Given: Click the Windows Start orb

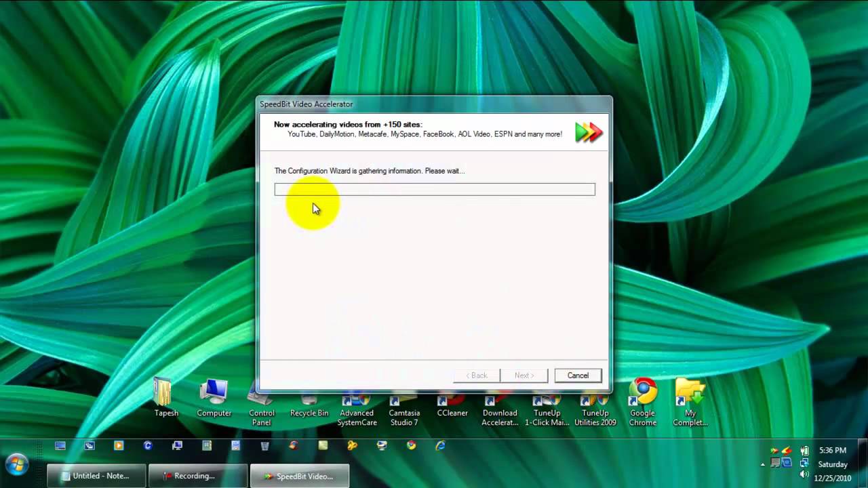Looking at the screenshot, I should pos(17,465).
